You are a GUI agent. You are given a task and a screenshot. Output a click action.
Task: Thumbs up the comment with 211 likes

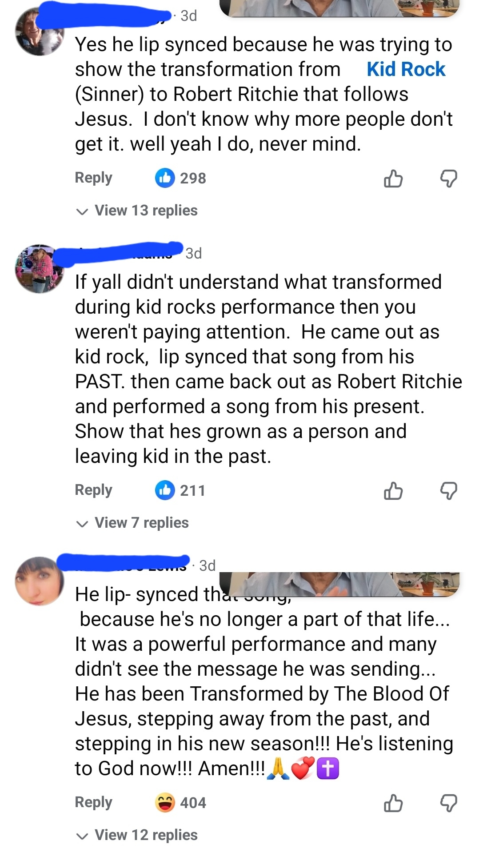click(x=393, y=491)
